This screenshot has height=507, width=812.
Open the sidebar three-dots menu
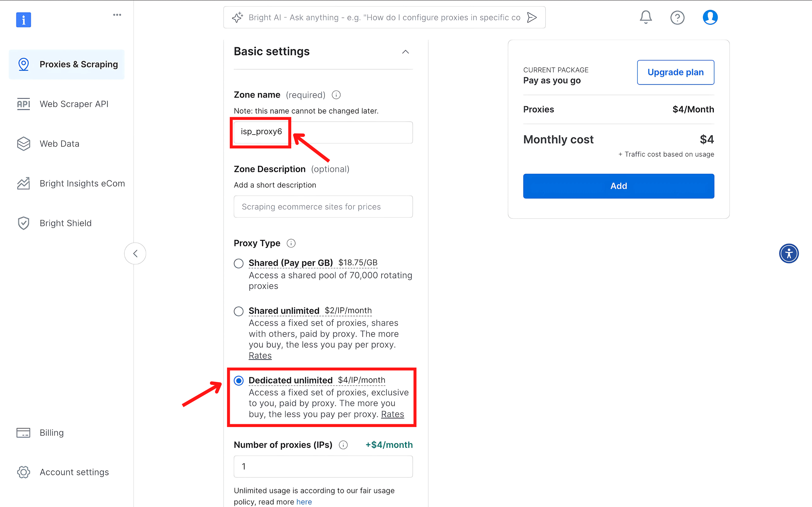tap(117, 15)
